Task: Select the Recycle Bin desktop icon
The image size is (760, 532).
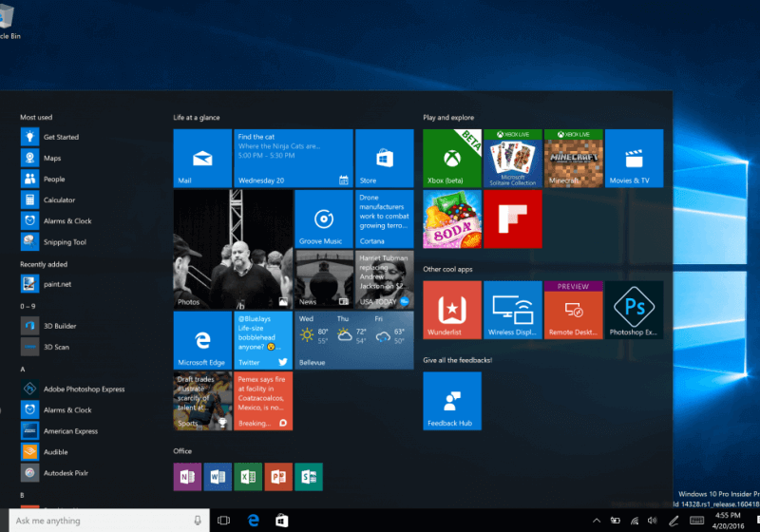Action: (8, 19)
